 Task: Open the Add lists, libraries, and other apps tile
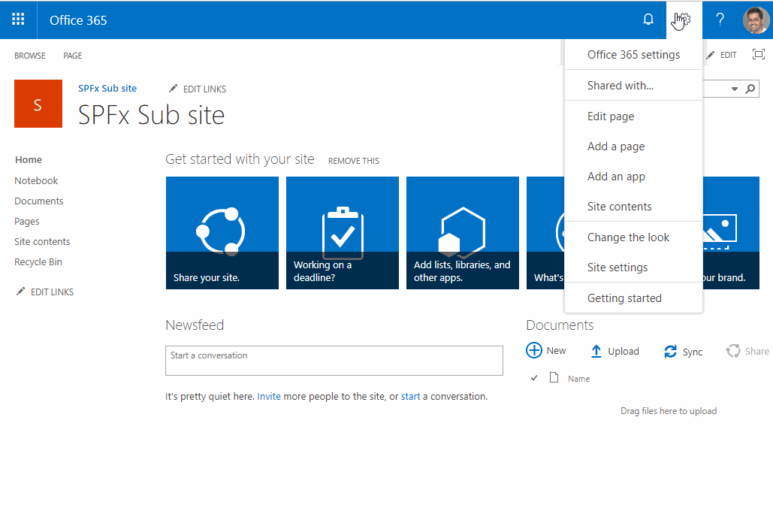(x=463, y=233)
